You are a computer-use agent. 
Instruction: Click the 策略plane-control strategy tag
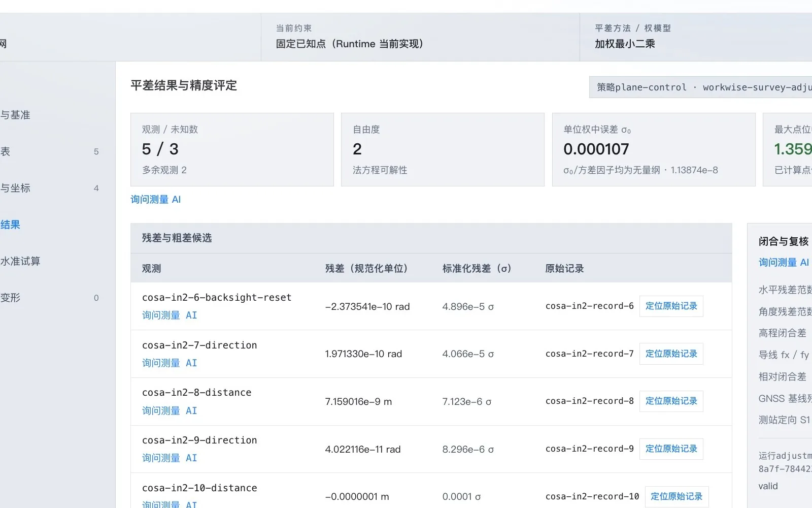point(700,87)
